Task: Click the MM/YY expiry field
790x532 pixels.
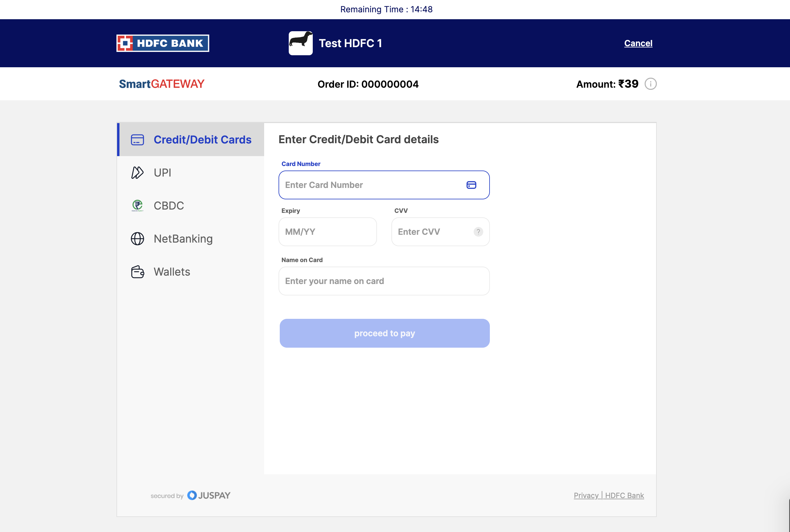Action: [328, 232]
